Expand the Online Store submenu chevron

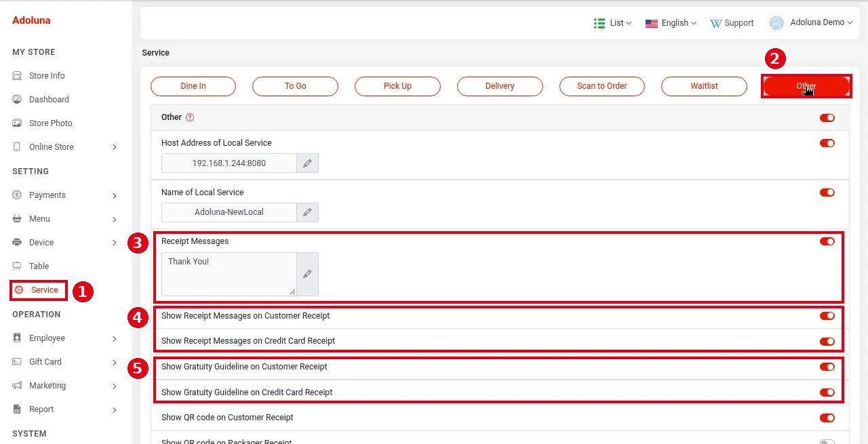(115, 147)
